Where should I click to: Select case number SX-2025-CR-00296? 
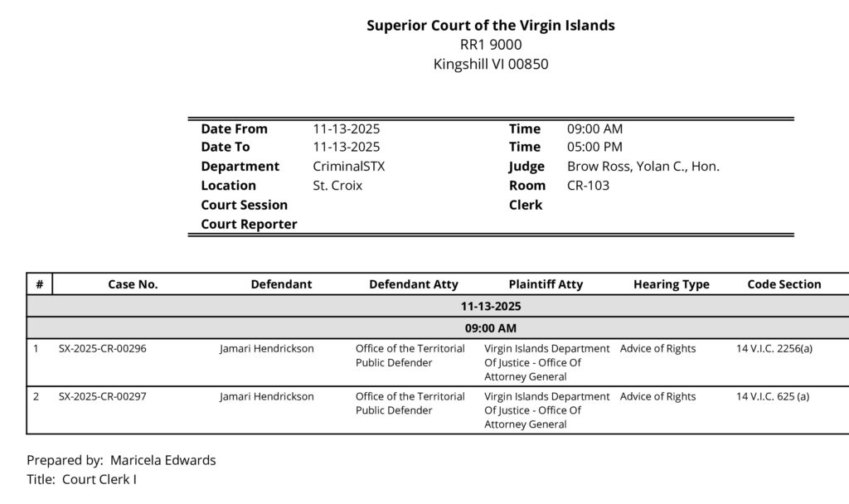click(103, 349)
